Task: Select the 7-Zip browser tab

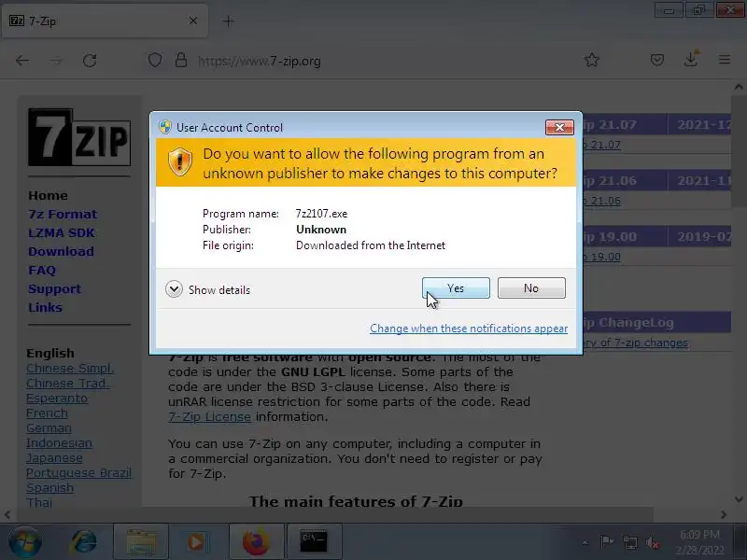Action: pyautogui.click(x=105, y=21)
